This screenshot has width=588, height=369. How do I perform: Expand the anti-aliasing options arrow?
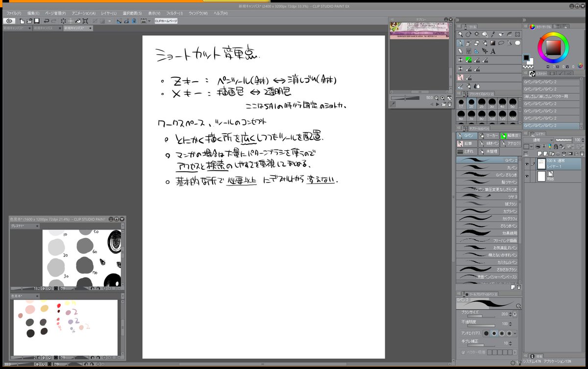pos(515,333)
